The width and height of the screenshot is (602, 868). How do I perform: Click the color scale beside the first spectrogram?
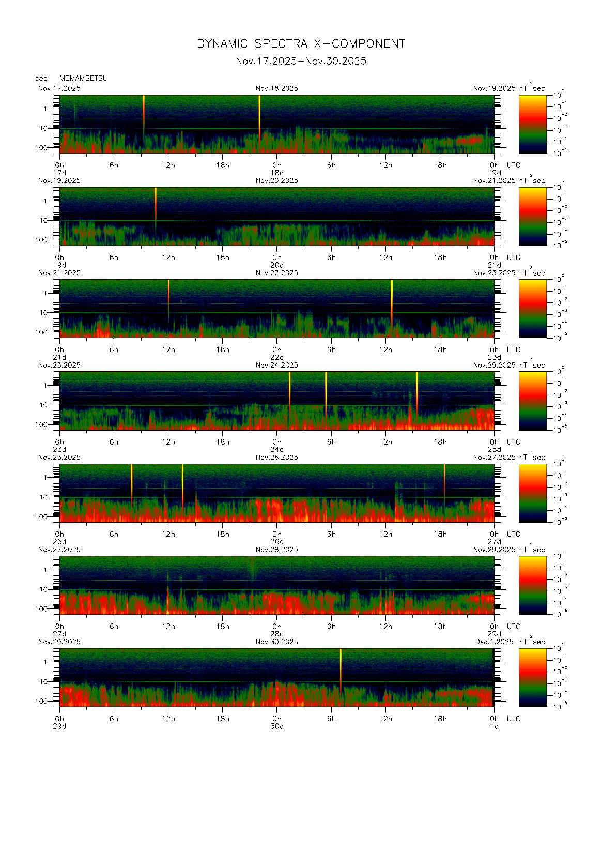click(x=532, y=124)
